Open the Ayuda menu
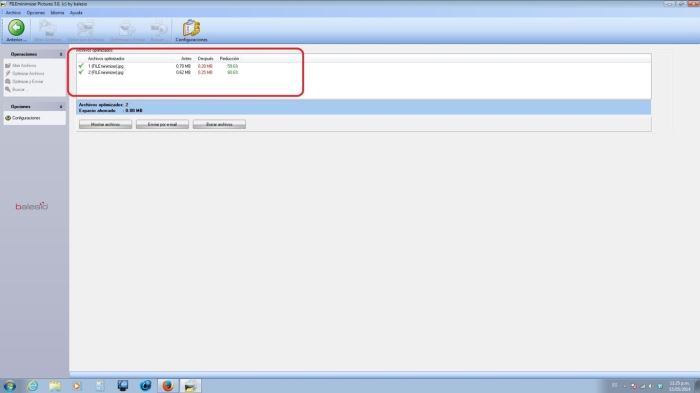Viewport: 700px width, 393px height. pos(76,13)
